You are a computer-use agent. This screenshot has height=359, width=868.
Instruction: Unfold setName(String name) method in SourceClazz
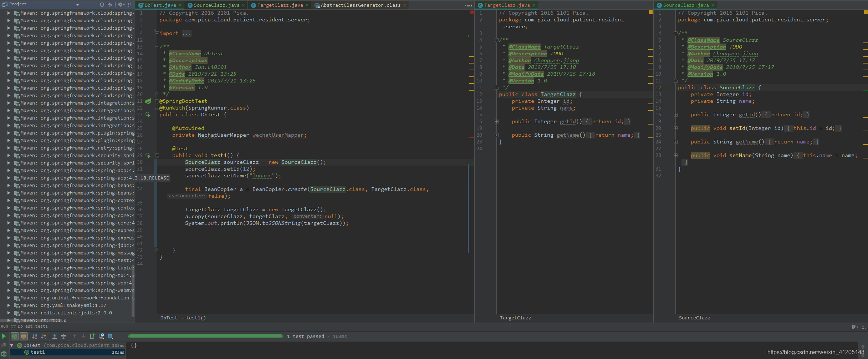pyautogui.click(x=675, y=156)
